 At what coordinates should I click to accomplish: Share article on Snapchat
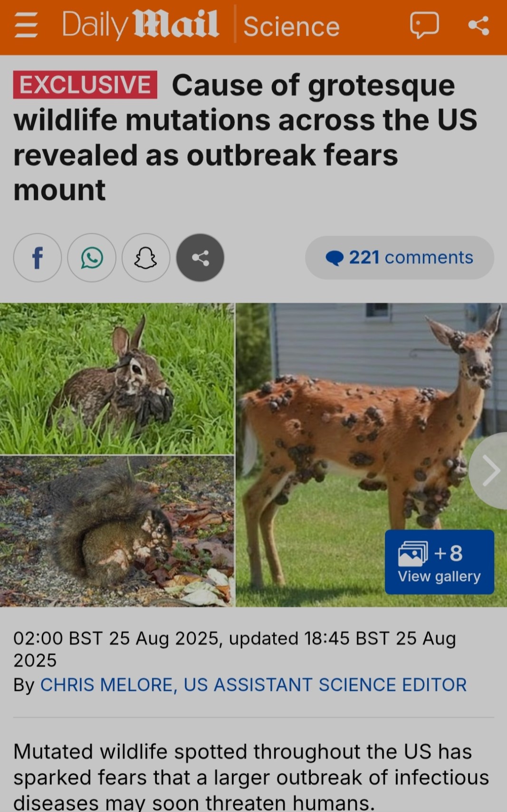(x=146, y=258)
